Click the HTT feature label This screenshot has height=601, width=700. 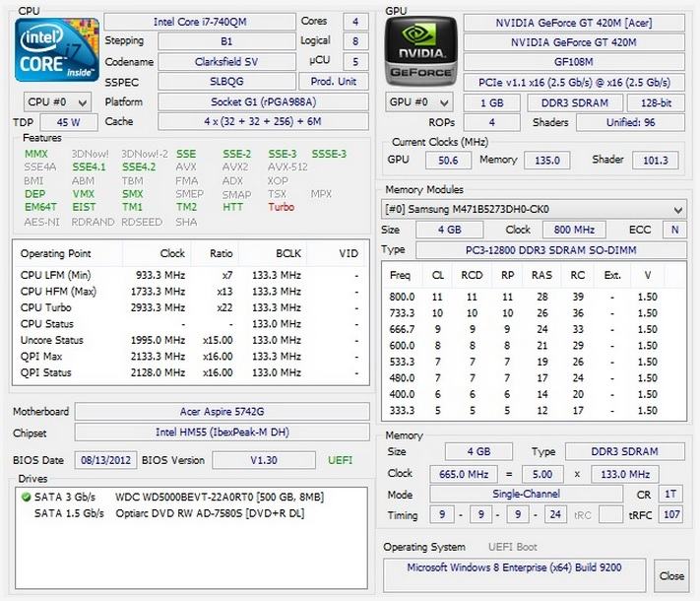[232, 207]
